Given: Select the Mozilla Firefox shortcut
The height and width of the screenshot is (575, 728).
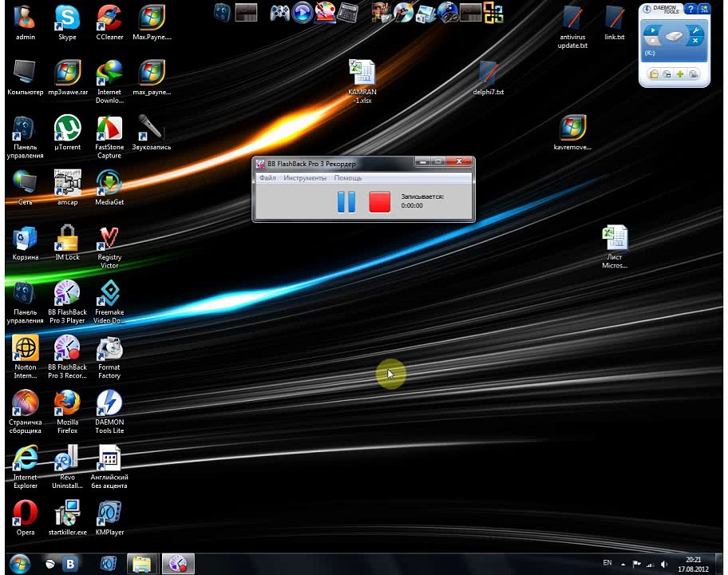Looking at the screenshot, I should (x=67, y=412).
